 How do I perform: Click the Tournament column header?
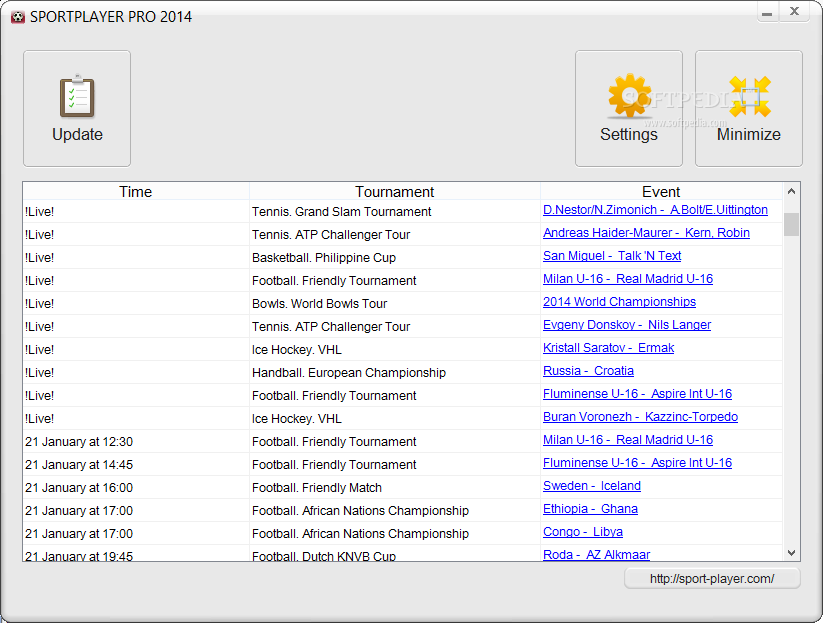pos(395,192)
